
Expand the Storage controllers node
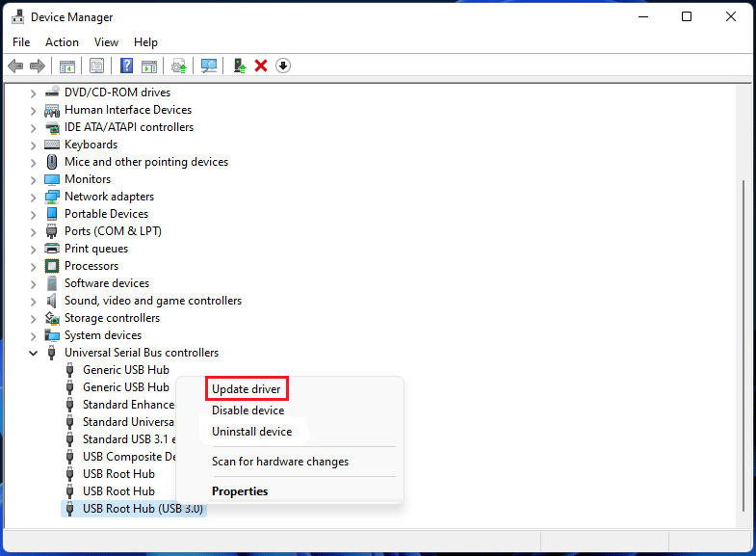[33, 319]
